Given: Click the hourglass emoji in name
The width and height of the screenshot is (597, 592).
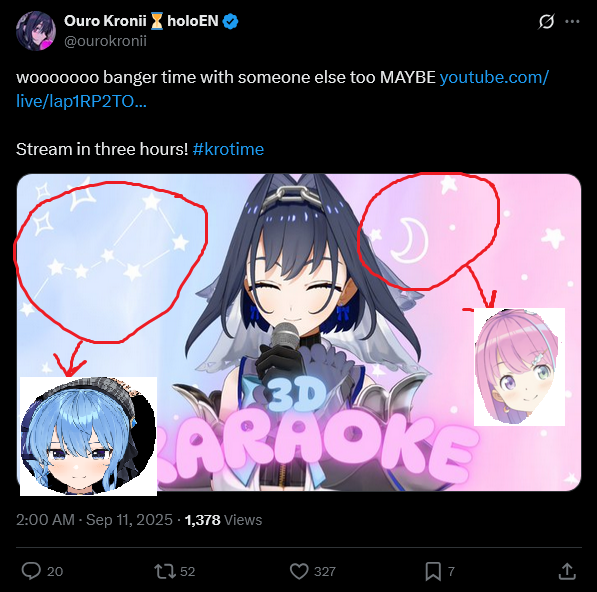Looking at the screenshot, I should pos(156,21).
